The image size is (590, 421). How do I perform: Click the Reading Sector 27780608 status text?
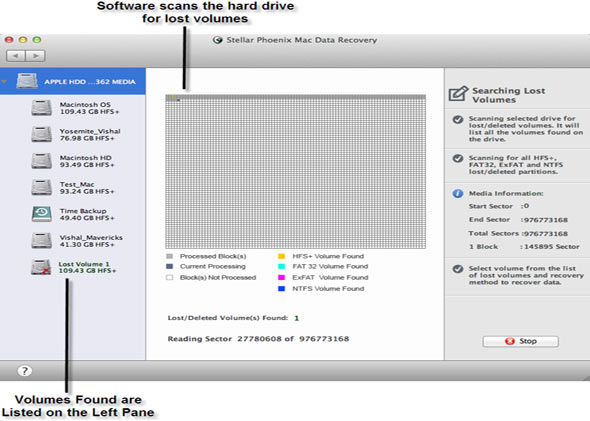coord(259,339)
